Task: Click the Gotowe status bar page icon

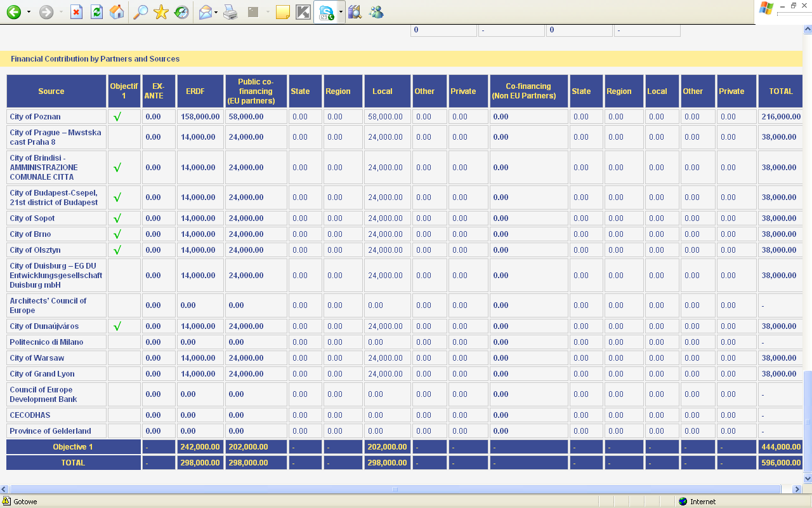Action: (x=6, y=501)
